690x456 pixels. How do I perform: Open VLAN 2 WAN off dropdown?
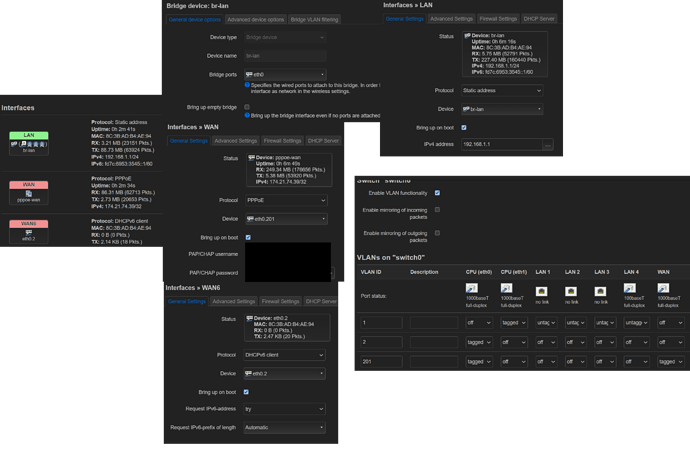pyautogui.click(x=671, y=342)
